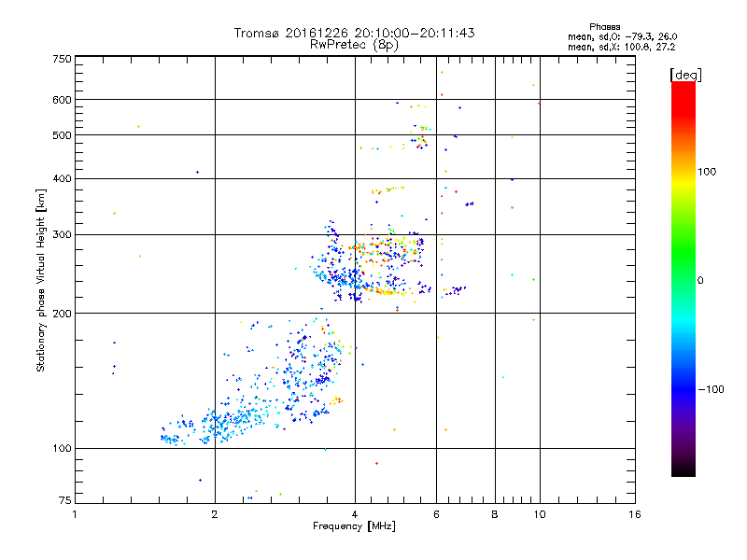The height and width of the screenshot is (560, 747).
Task: Click the 'RwPretec (8p)' subtitle
Action: click(x=354, y=45)
